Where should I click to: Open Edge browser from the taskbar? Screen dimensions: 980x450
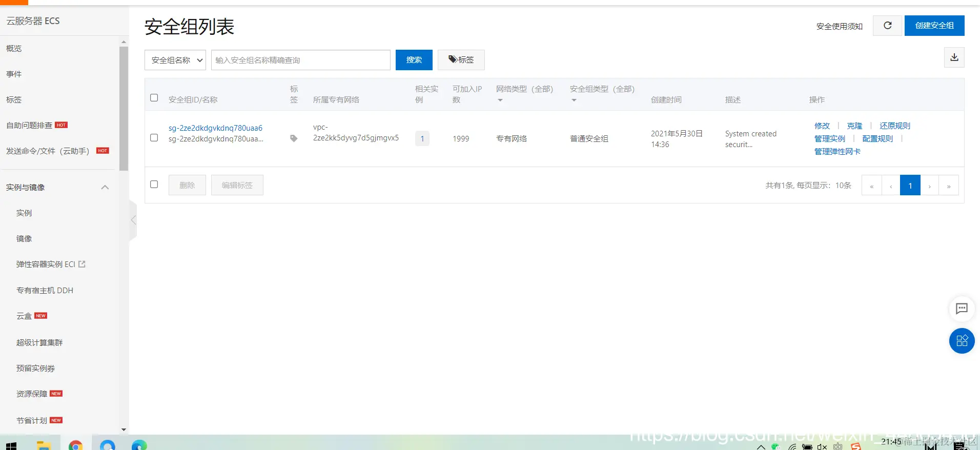coord(139,445)
